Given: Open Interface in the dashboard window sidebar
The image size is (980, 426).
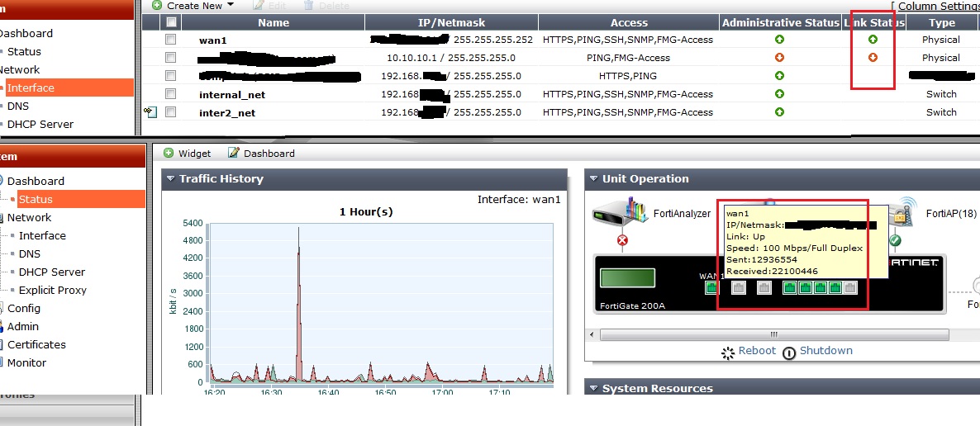Looking at the screenshot, I should tap(42, 235).
